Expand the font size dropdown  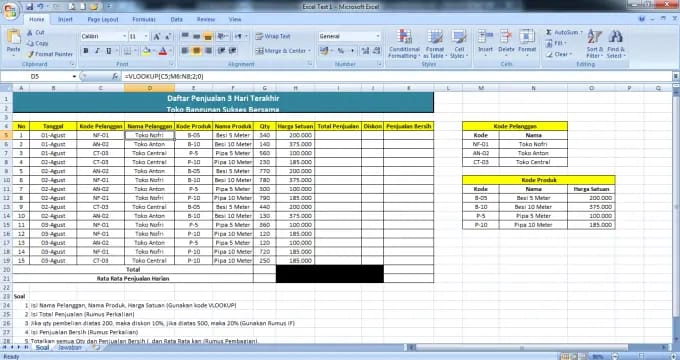[146, 36]
